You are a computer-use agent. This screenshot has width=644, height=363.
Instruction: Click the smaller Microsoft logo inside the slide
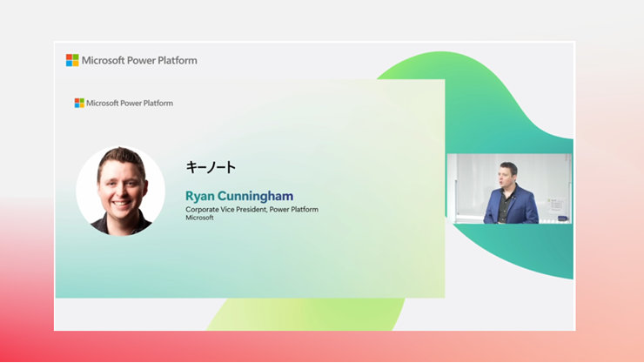click(79, 103)
